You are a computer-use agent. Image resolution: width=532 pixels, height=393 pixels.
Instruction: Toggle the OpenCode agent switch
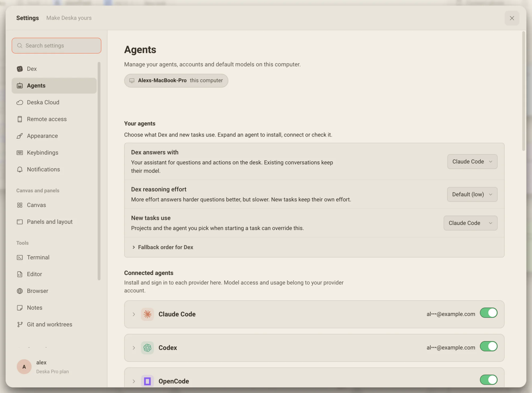coord(489,380)
